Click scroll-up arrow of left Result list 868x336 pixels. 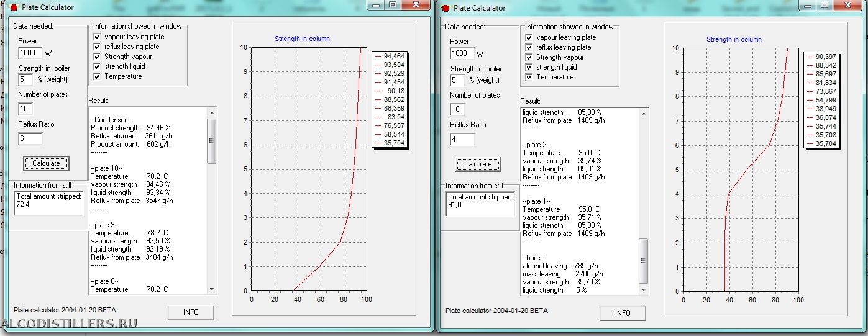[212, 112]
